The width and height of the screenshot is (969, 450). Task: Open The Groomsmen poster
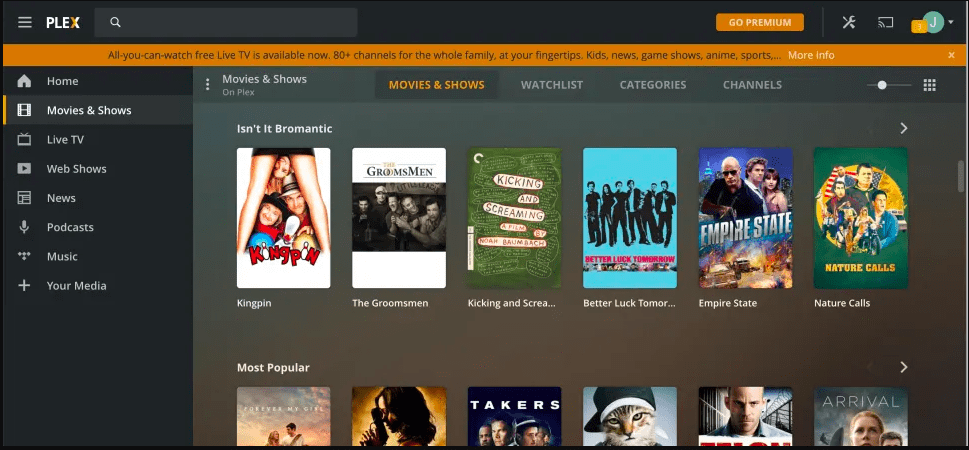pyautogui.click(x=399, y=218)
